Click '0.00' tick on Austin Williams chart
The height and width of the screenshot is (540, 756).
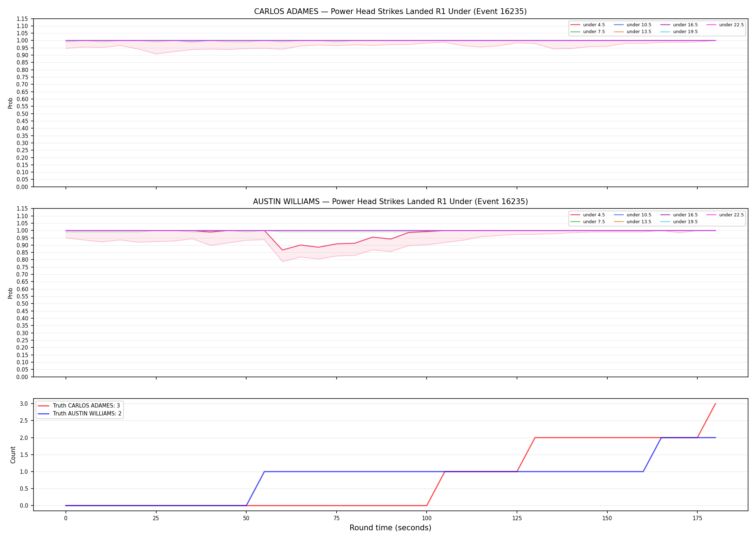pos(22,377)
